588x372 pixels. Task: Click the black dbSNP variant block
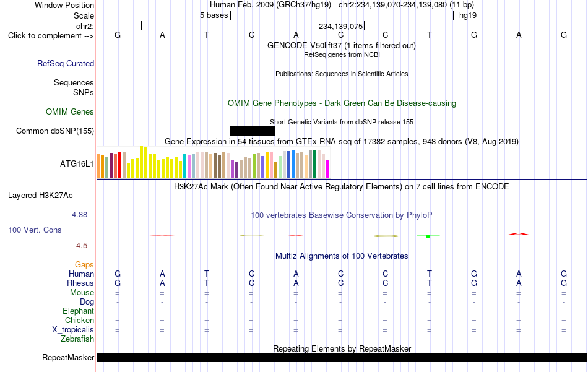click(253, 131)
